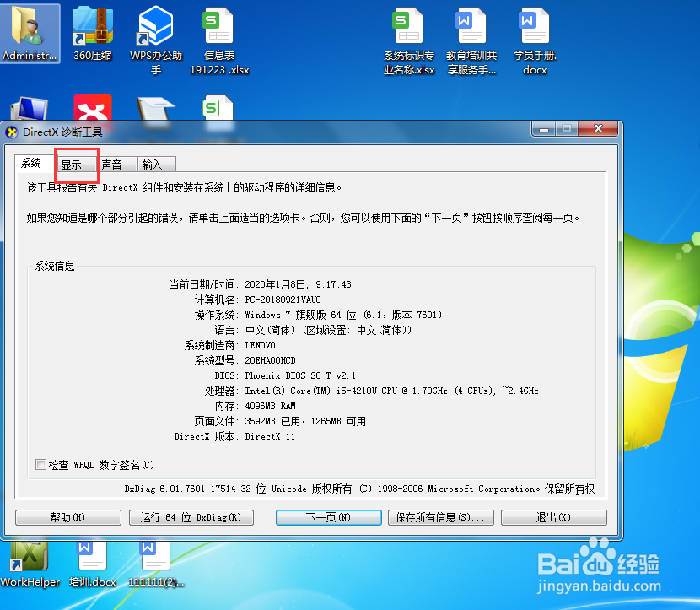This screenshot has width=700, height=610.
Task: Switch to the 输入 tab
Action: pos(157,165)
